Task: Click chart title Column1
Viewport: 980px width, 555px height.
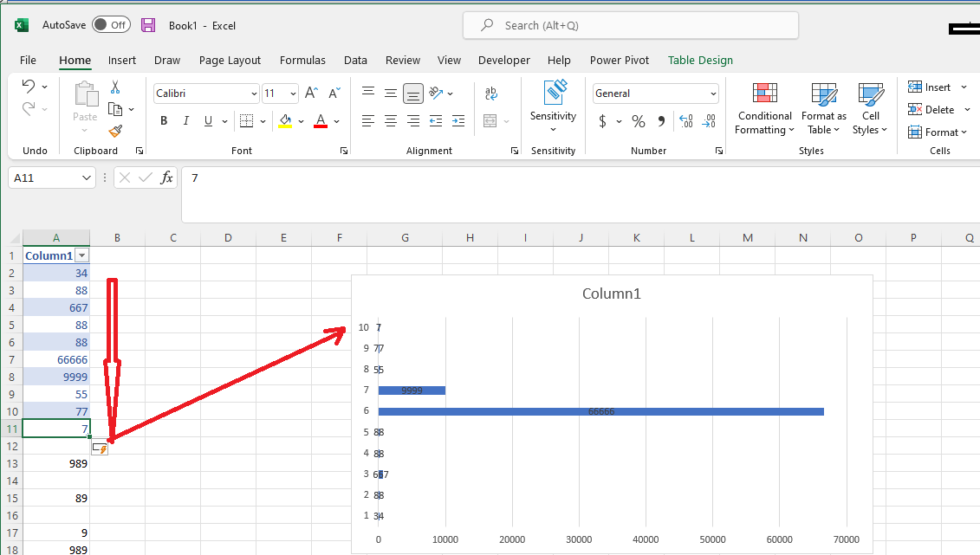Action: click(611, 294)
